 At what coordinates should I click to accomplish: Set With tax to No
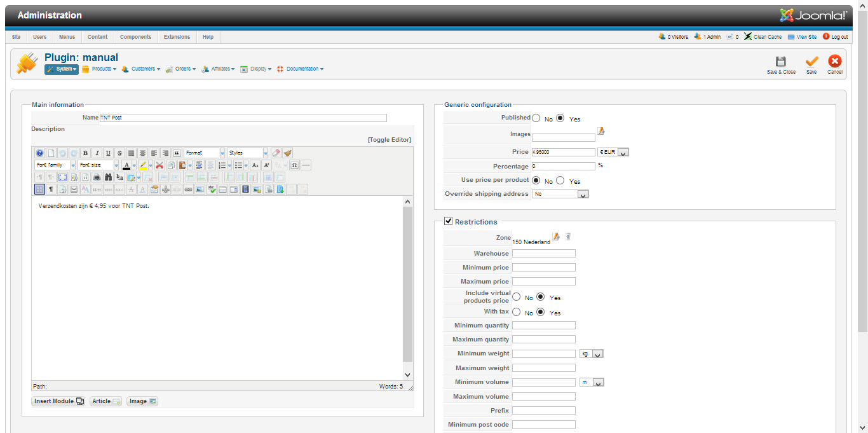pyautogui.click(x=517, y=312)
